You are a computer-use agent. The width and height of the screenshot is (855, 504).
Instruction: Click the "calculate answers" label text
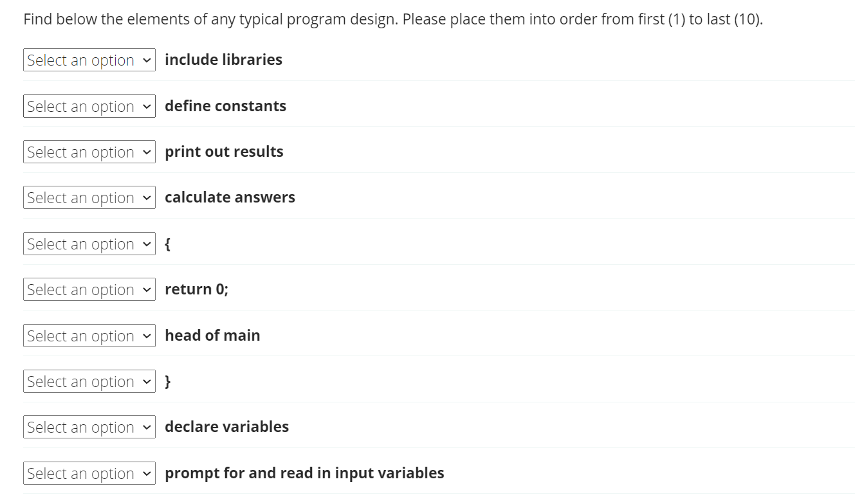(x=230, y=197)
